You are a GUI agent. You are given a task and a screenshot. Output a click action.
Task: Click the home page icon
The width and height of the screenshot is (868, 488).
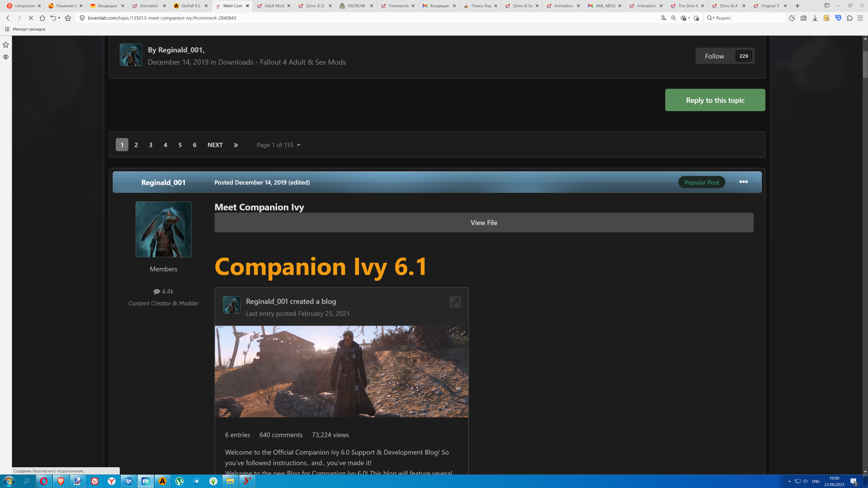point(42,18)
